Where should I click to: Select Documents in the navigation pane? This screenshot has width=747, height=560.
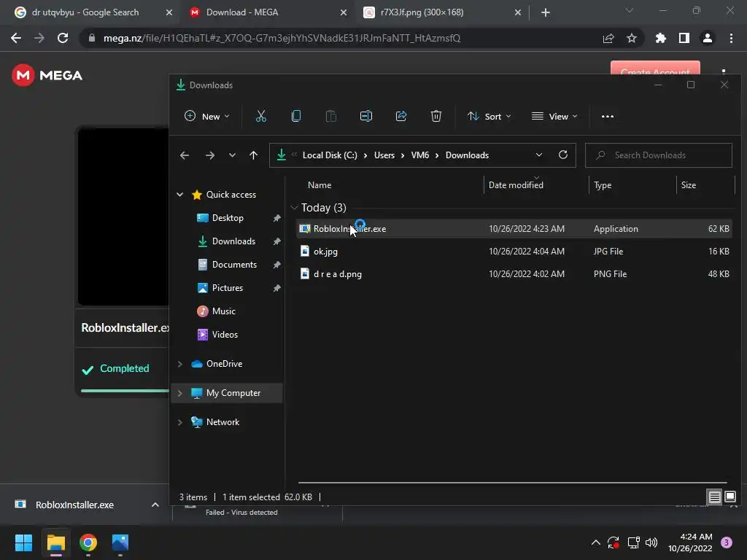point(234,264)
